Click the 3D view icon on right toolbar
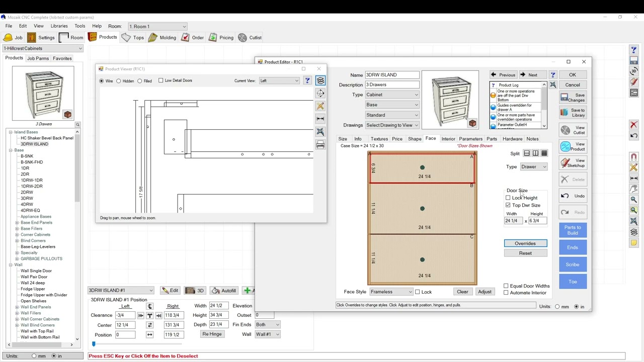 [x=634, y=71]
